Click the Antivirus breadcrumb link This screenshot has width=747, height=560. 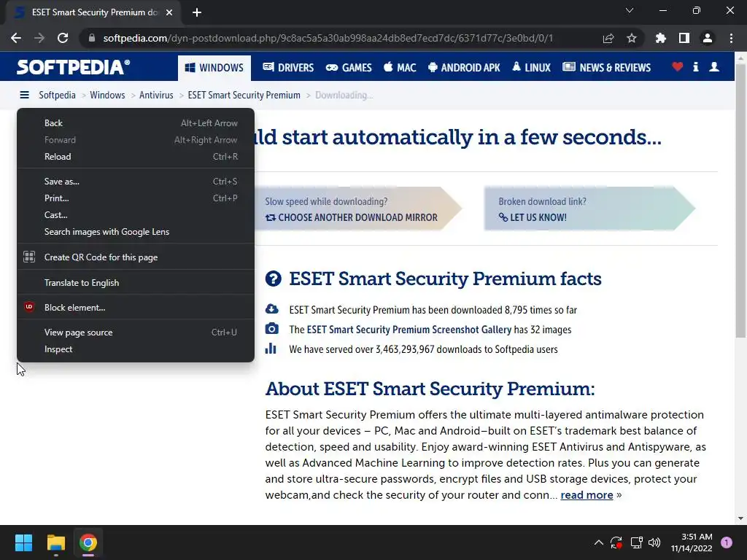(x=156, y=95)
